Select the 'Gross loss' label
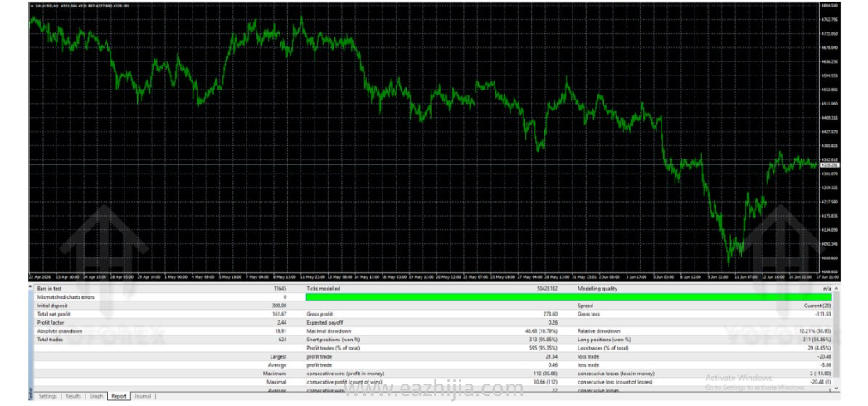Viewport: 868px width, 406px height. tap(588, 314)
